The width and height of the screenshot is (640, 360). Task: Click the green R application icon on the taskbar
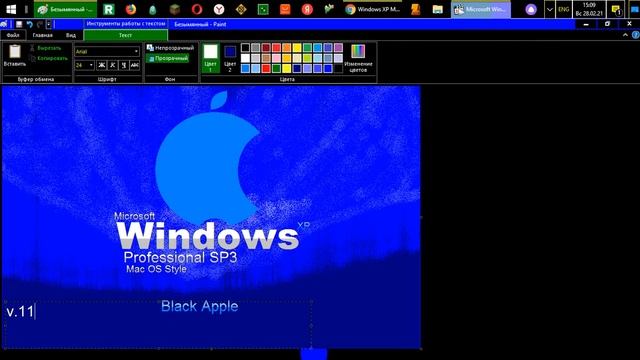pyautogui.click(x=109, y=9)
